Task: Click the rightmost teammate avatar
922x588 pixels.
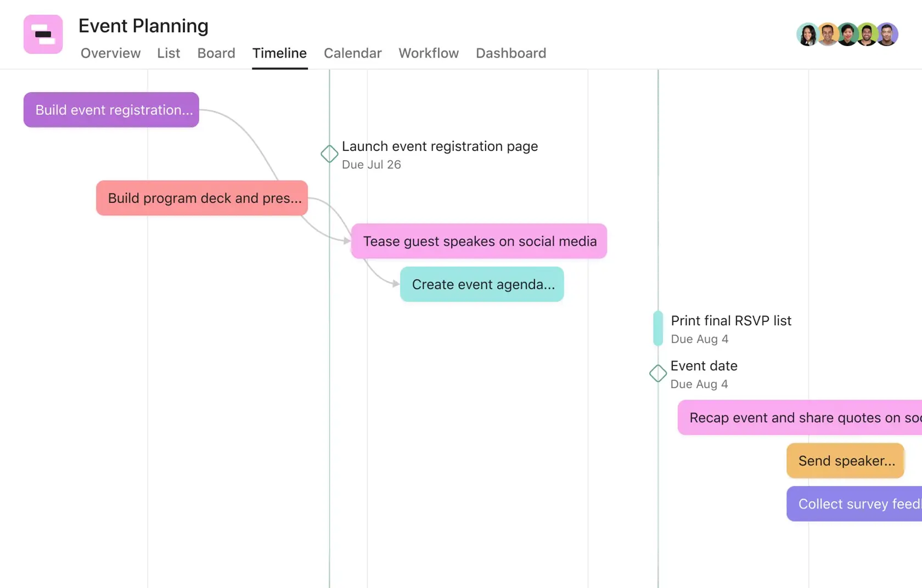Action: click(889, 34)
